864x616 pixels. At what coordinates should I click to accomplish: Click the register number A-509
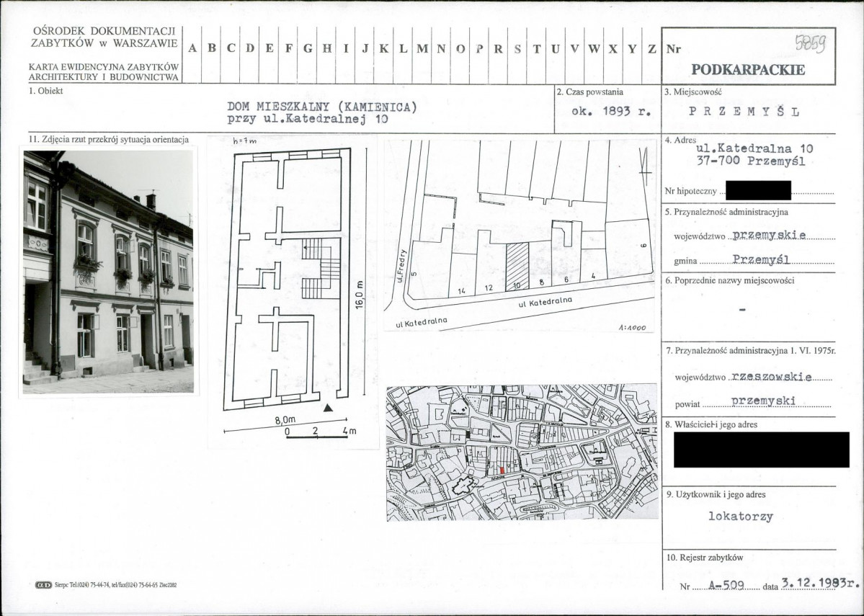[724, 584]
